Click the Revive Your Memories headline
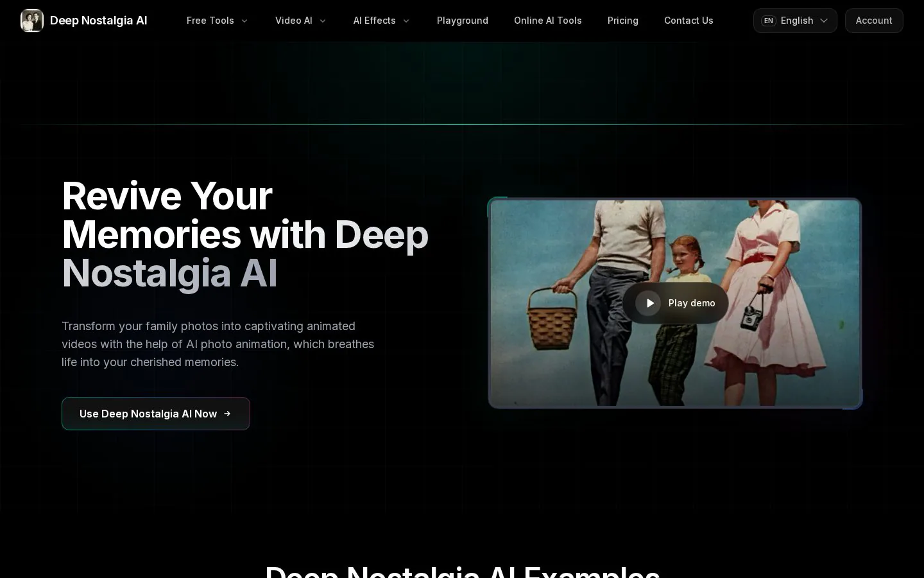The width and height of the screenshot is (924, 578). pyautogui.click(x=245, y=234)
